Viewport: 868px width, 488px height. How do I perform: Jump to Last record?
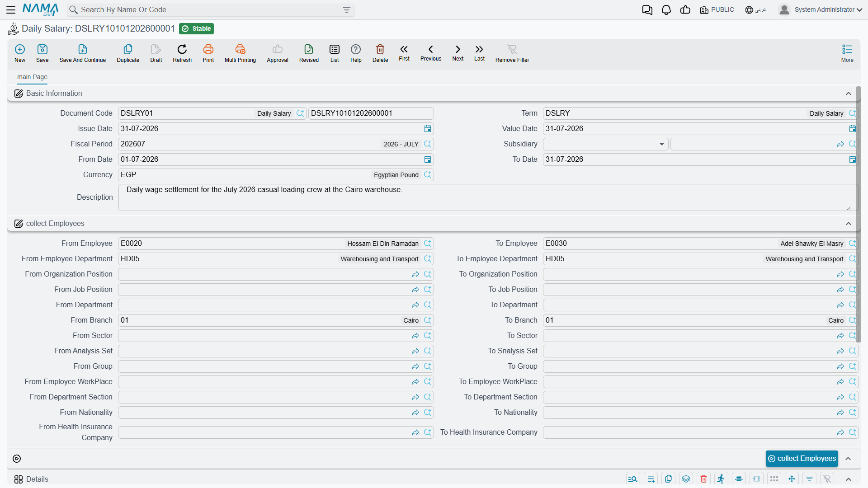click(x=479, y=52)
